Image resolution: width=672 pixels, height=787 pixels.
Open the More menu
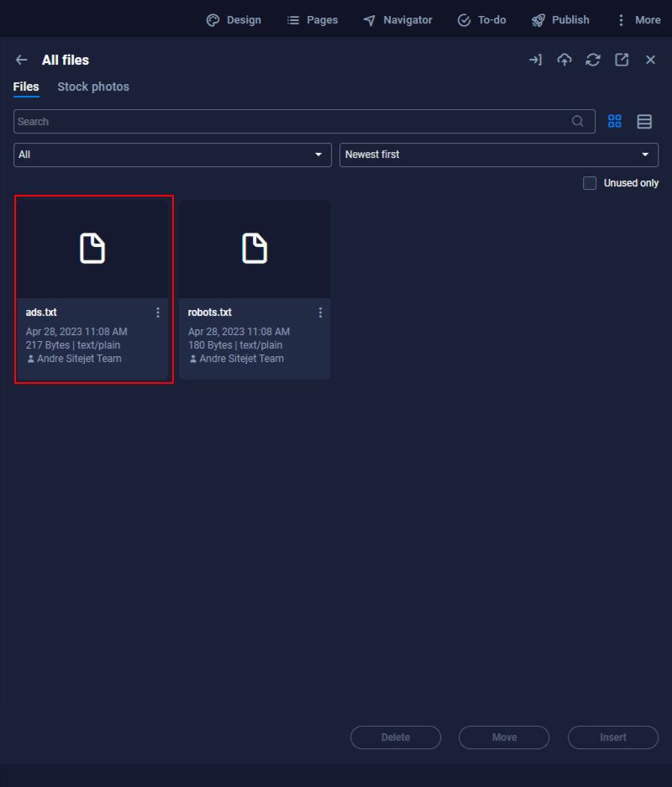tap(638, 20)
